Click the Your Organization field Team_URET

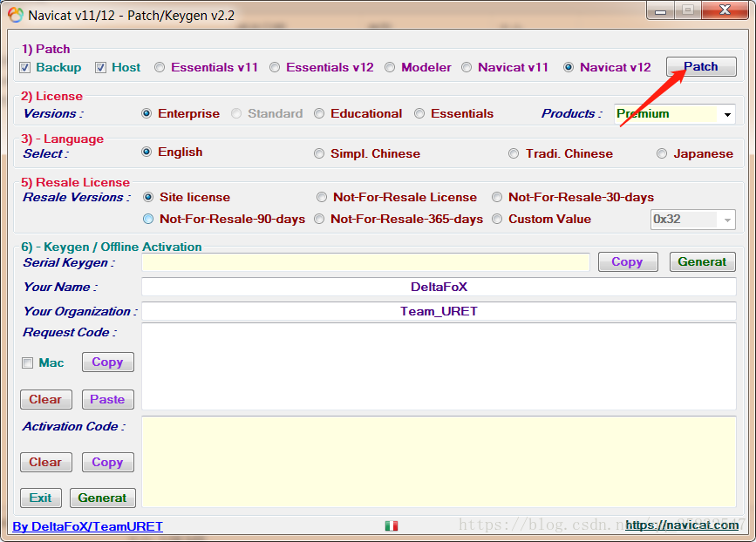pos(439,311)
